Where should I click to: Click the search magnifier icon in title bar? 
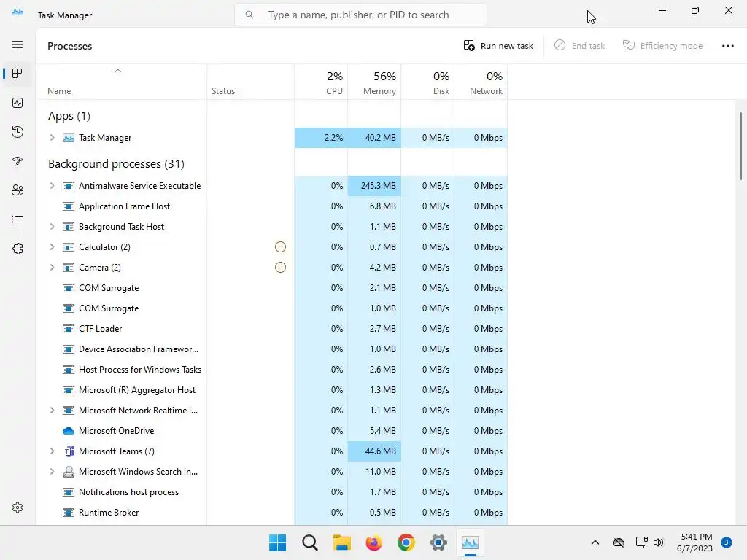249,15
